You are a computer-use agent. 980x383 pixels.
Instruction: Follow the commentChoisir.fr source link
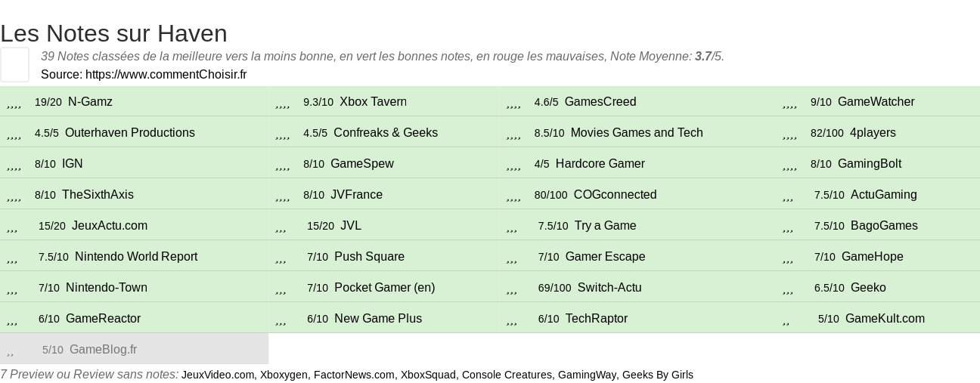coord(166,74)
